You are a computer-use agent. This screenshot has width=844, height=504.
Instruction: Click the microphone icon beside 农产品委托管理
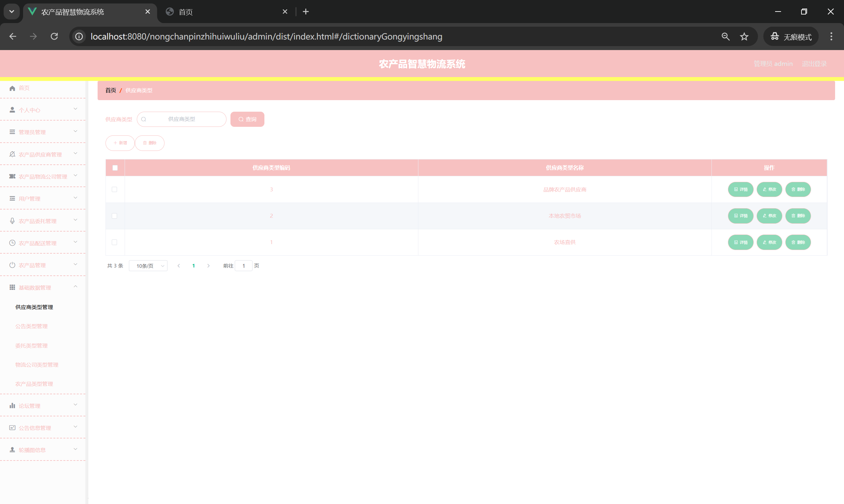click(12, 221)
